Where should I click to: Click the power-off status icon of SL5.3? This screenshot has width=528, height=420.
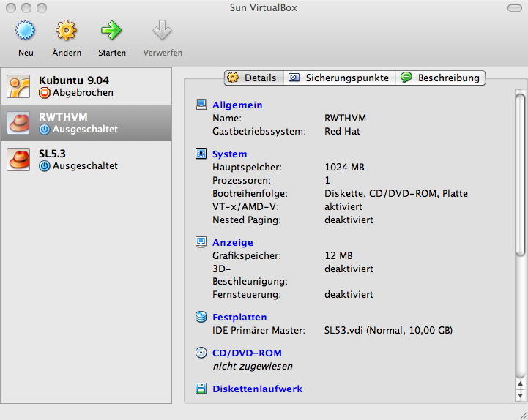click(x=45, y=166)
